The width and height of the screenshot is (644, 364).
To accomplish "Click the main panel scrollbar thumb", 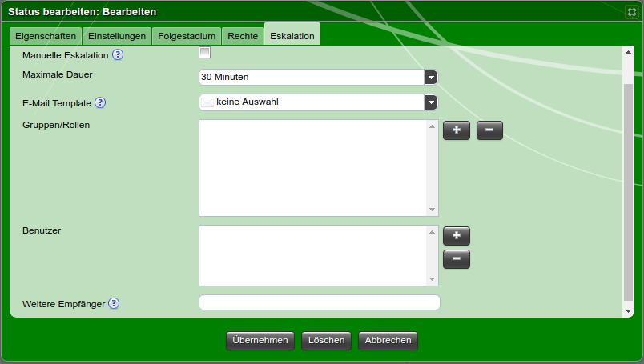I will pyautogui.click(x=628, y=192).
